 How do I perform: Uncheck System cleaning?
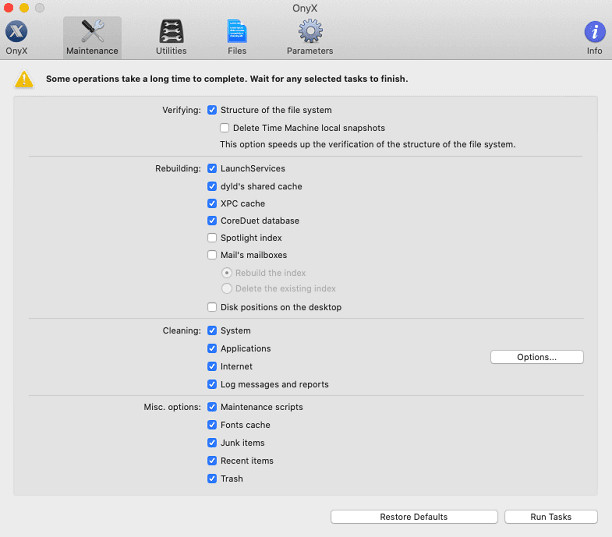click(212, 331)
